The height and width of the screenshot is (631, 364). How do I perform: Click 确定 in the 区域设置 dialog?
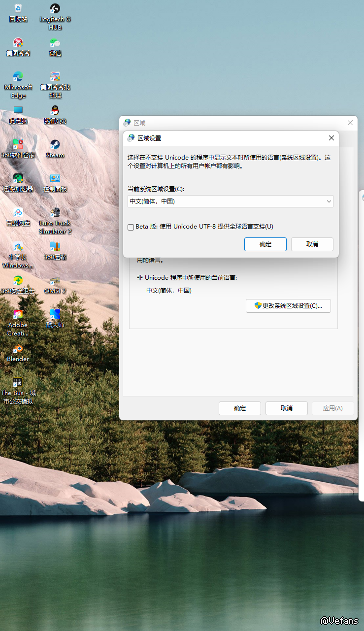(x=265, y=244)
